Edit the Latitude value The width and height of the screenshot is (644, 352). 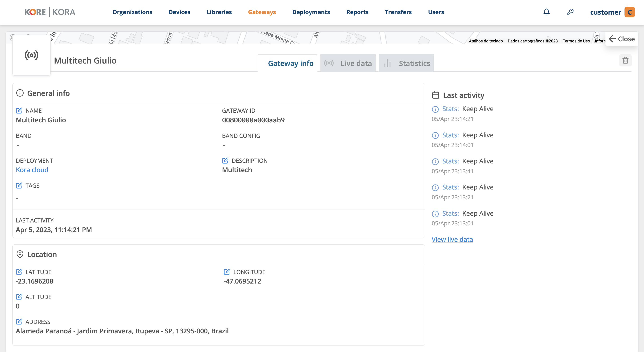coord(20,272)
